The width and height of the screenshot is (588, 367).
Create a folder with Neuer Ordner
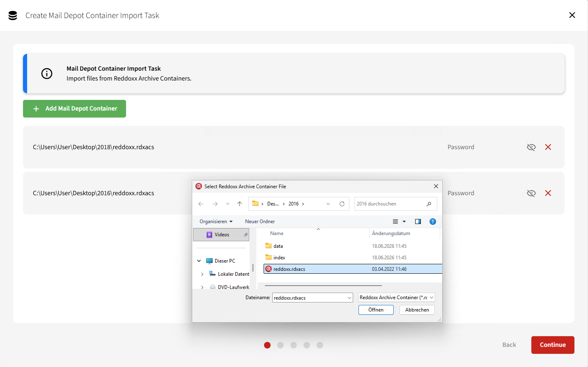point(260,222)
